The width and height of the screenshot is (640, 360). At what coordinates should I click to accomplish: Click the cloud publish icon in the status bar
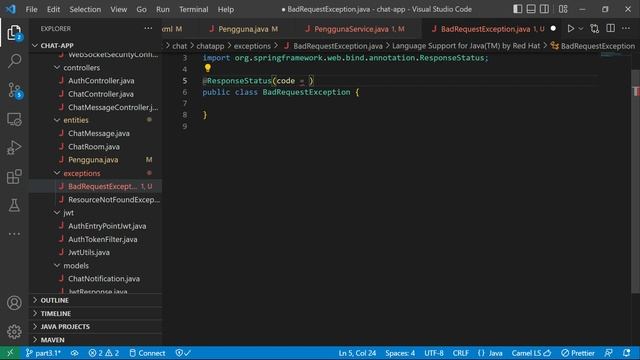click(75, 353)
